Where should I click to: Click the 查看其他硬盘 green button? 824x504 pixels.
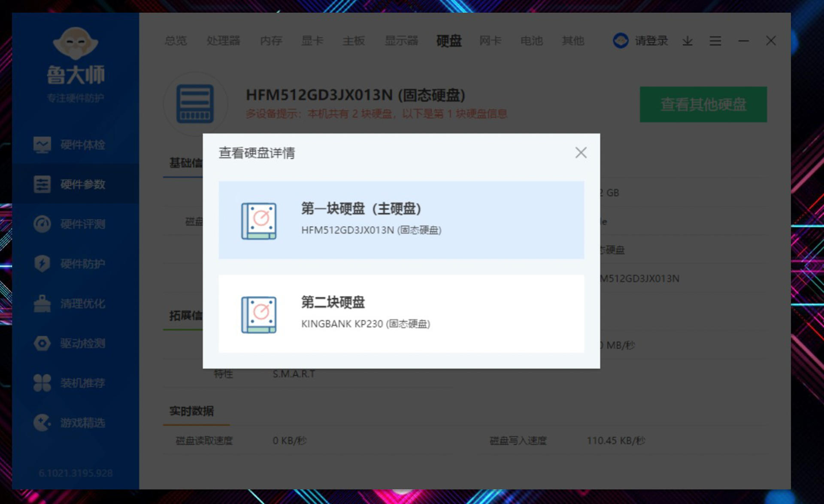point(703,104)
